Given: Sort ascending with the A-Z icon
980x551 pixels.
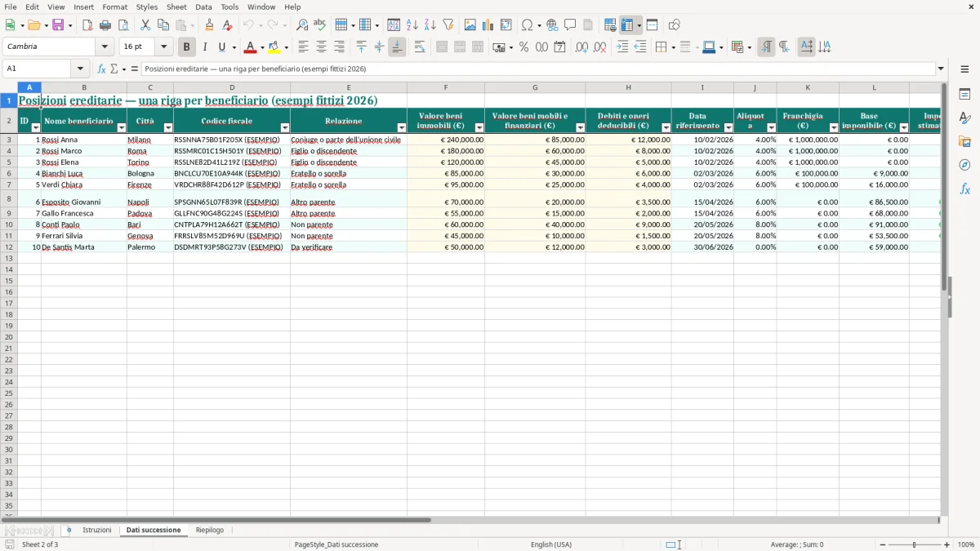Looking at the screenshot, I should (x=412, y=25).
